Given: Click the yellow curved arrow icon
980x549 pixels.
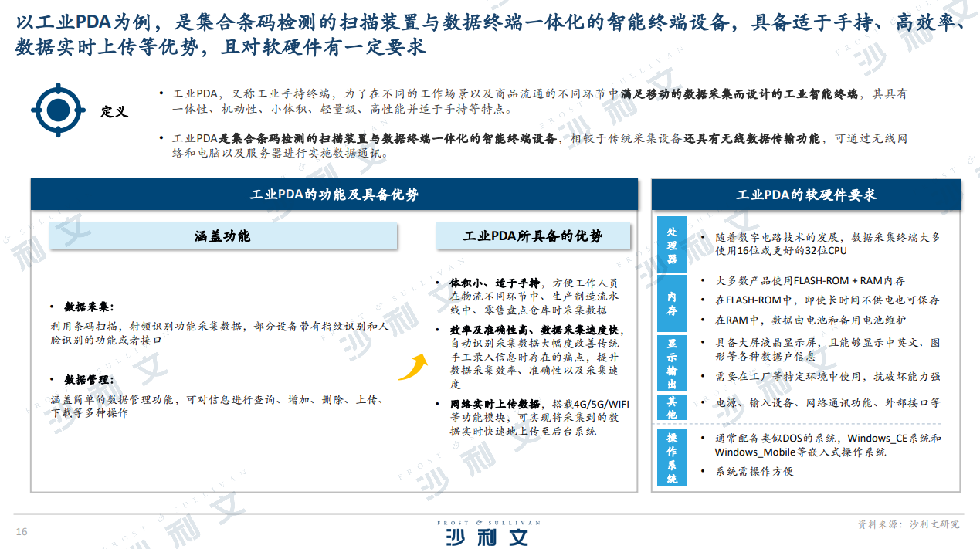Looking at the screenshot, I should (412, 368).
